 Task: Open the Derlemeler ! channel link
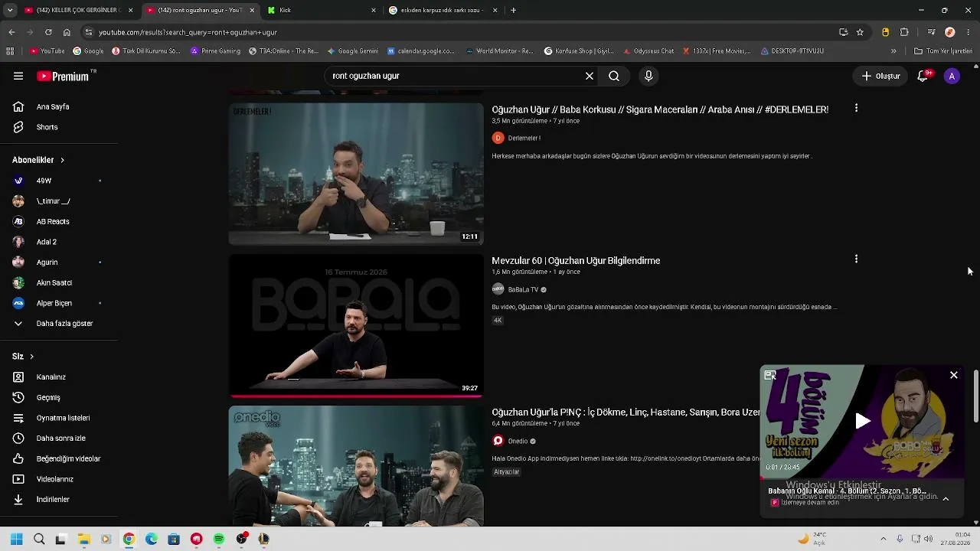pos(524,139)
